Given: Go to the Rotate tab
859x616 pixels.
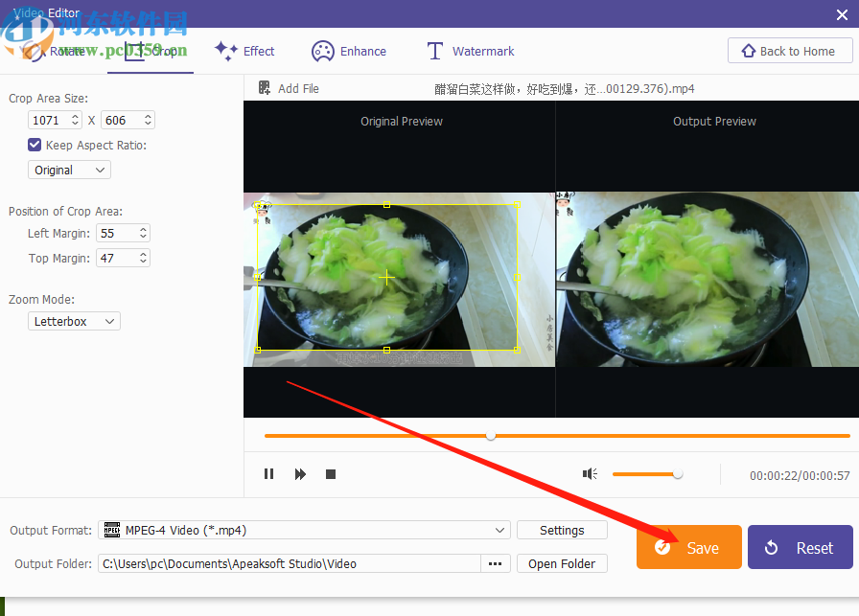Looking at the screenshot, I should click(54, 51).
